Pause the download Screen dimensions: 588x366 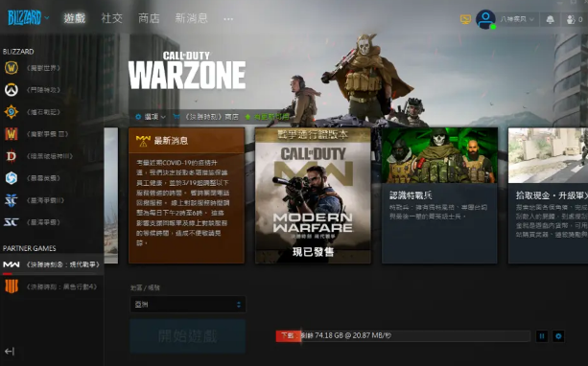click(x=542, y=336)
